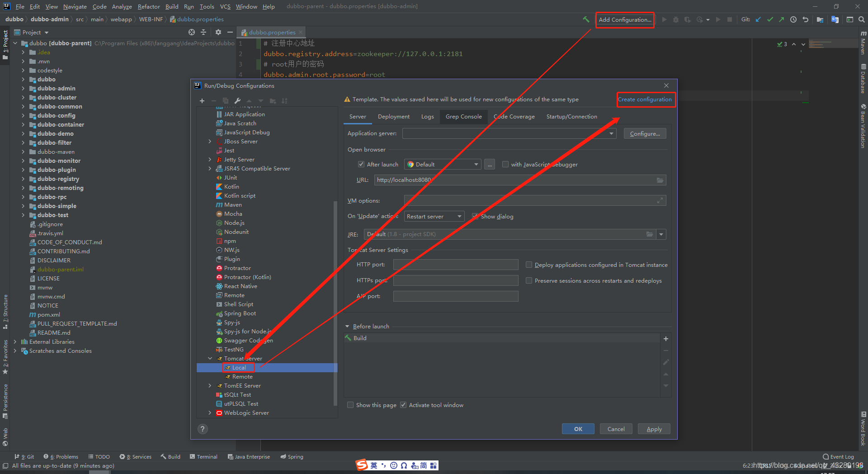Open Restart server update action dropdown

pos(434,217)
